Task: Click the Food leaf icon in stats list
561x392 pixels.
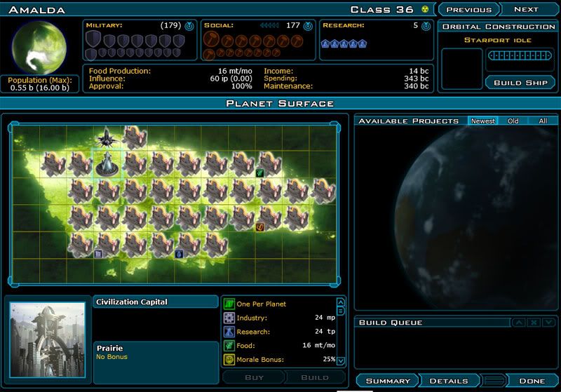Action: click(x=229, y=346)
